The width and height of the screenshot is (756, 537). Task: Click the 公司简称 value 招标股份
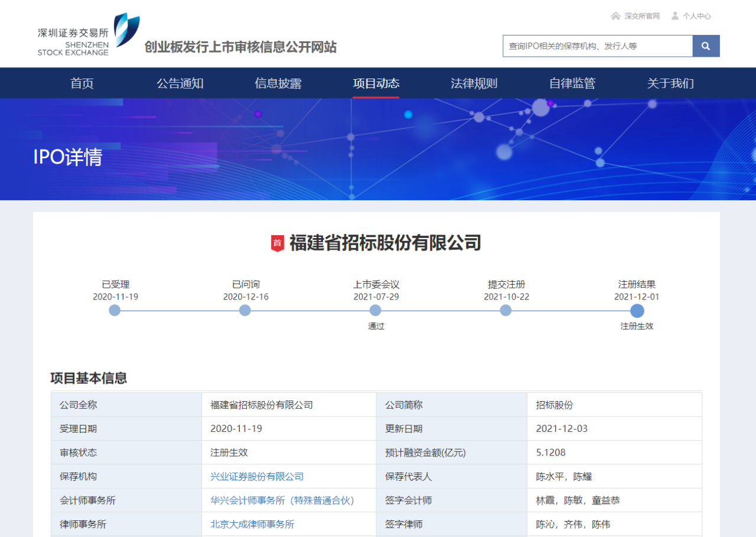pyautogui.click(x=555, y=405)
